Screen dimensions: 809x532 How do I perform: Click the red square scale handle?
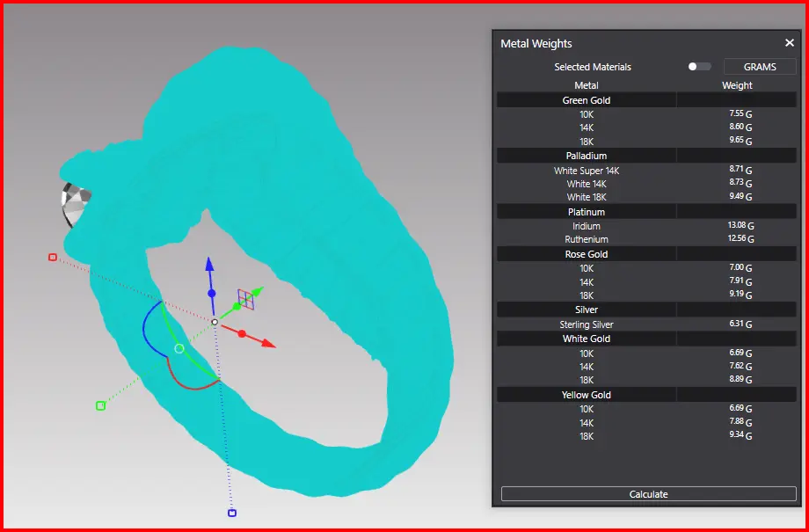(53, 258)
